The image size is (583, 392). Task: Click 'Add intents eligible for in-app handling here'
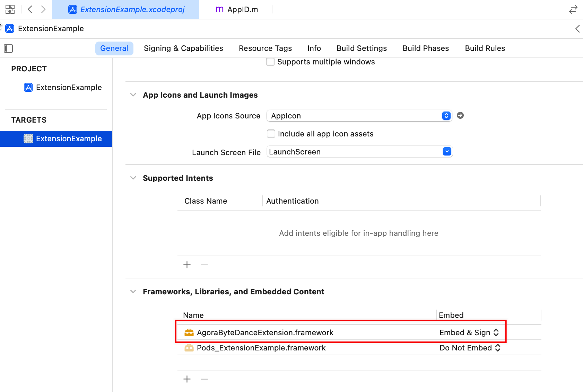pos(359,233)
